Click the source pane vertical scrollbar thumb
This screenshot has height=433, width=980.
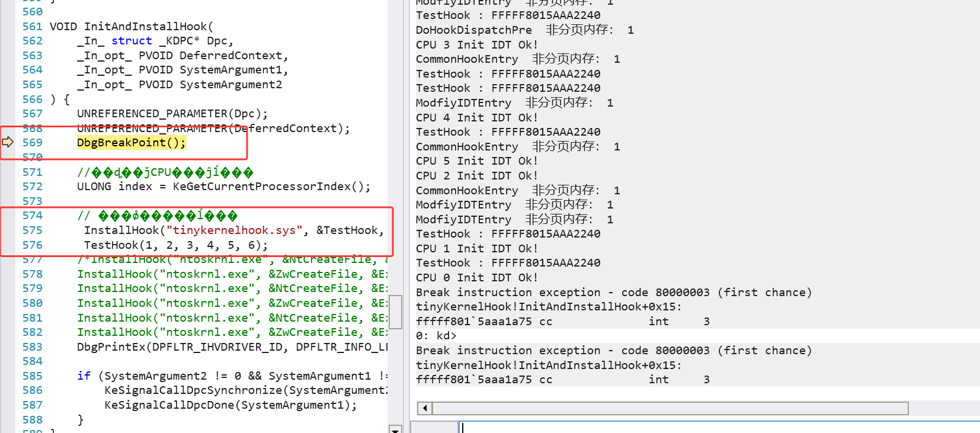[395, 312]
